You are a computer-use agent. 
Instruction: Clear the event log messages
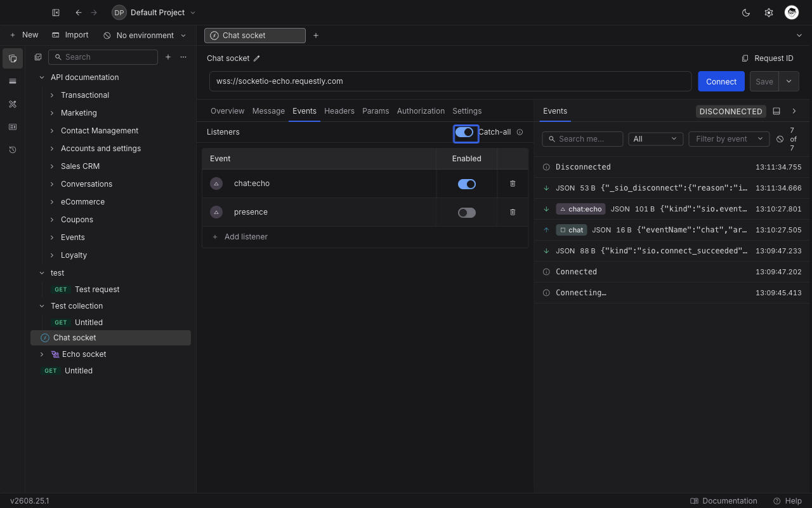click(780, 139)
